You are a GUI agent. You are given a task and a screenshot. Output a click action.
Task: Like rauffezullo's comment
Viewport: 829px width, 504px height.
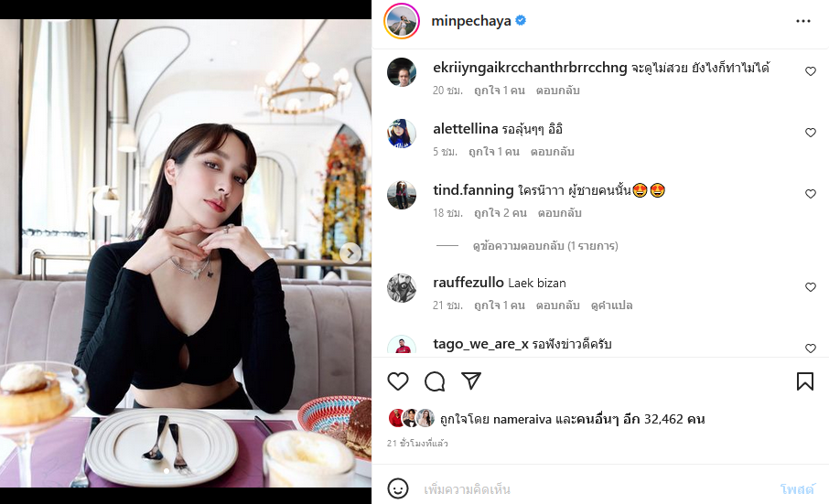(x=811, y=287)
